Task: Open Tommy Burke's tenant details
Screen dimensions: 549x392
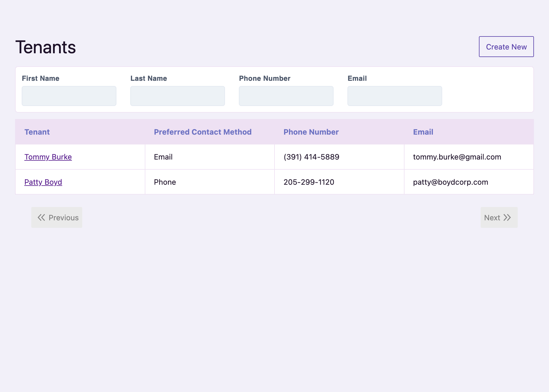Action: point(48,157)
